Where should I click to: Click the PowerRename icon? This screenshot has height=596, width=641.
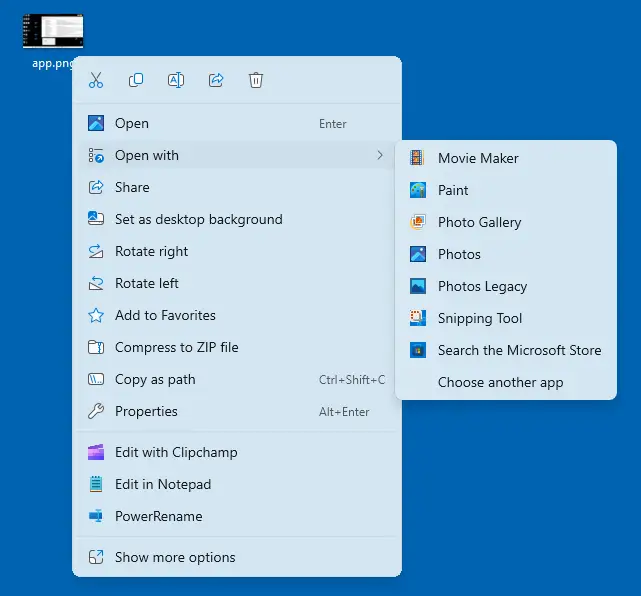pos(96,516)
